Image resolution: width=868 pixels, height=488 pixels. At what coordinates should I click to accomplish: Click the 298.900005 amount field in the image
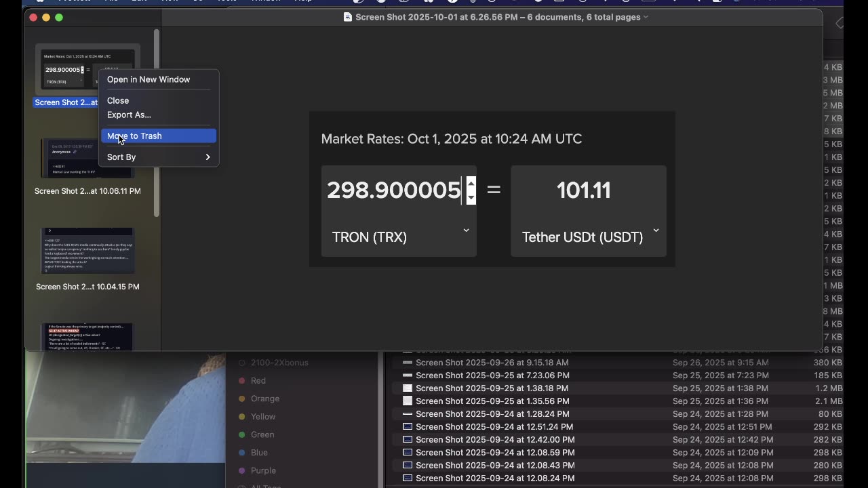(x=394, y=190)
